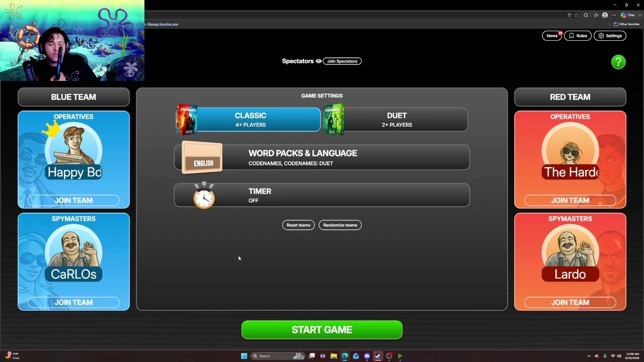Open the browser three-dots menu
The height and width of the screenshot is (362, 644).
pos(614,15)
